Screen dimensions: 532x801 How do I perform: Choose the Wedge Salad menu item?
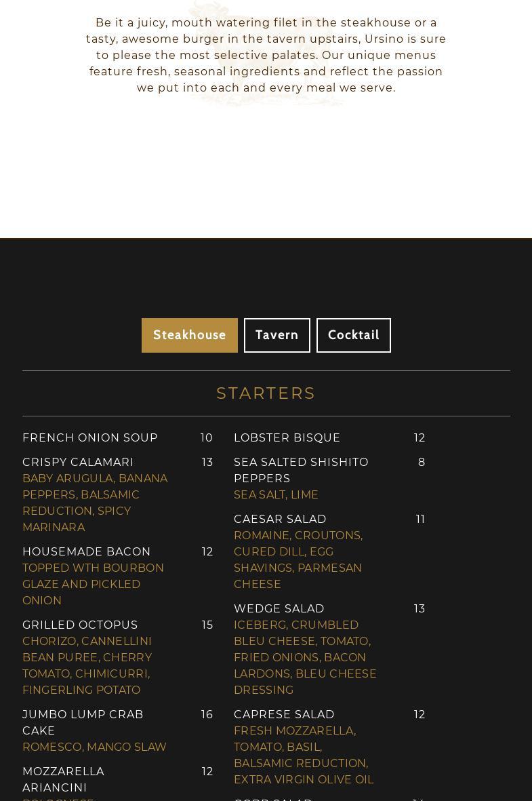(x=279, y=609)
